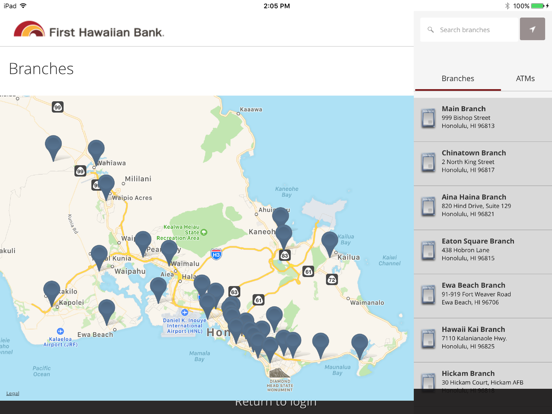Select the Eaton Square Branch building icon
The image size is (552, 414).
click(x=428, y=251)
